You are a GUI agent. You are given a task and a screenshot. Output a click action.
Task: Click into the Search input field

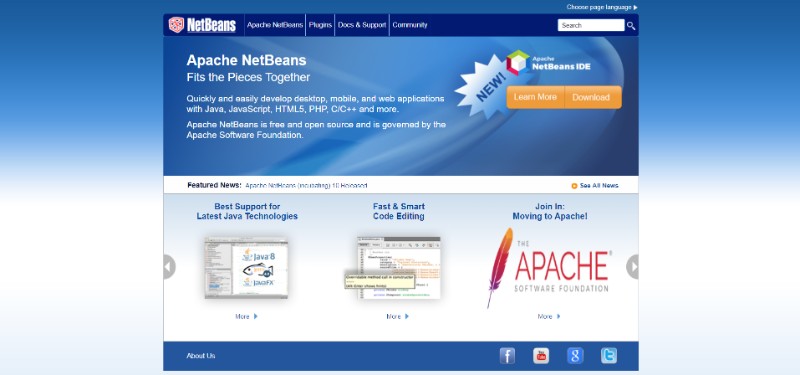(x=591, y=25)
